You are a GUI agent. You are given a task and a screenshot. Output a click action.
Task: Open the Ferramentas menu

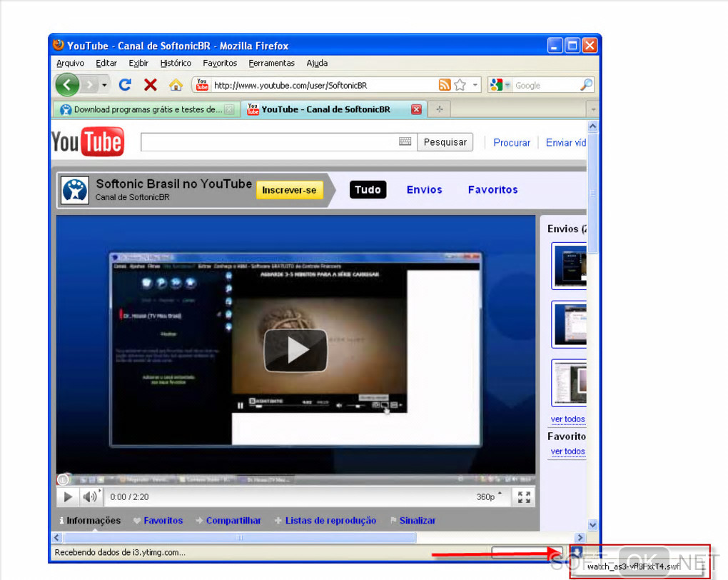(271, 63)
